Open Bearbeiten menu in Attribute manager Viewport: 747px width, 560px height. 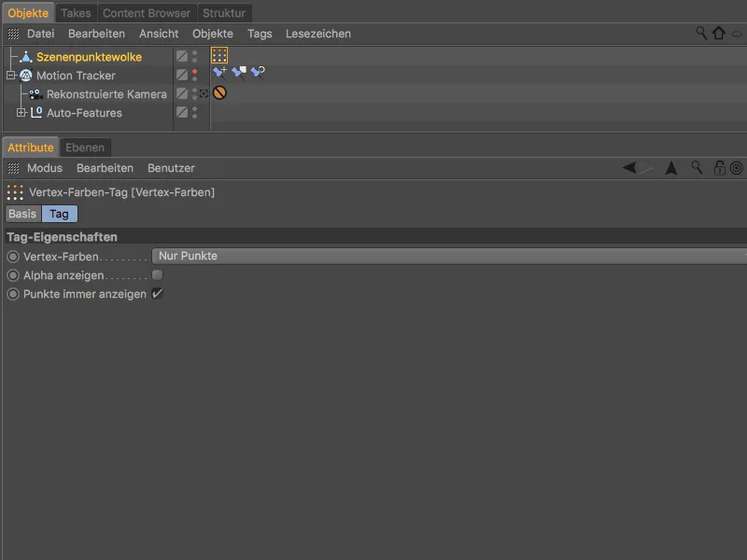coord(105,168)
